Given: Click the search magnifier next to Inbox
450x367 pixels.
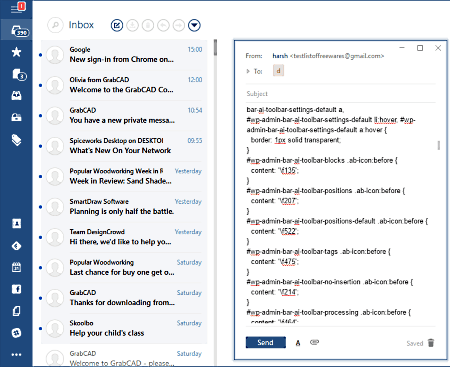Looking at the screenshot, I should click(x=55, y=25).
